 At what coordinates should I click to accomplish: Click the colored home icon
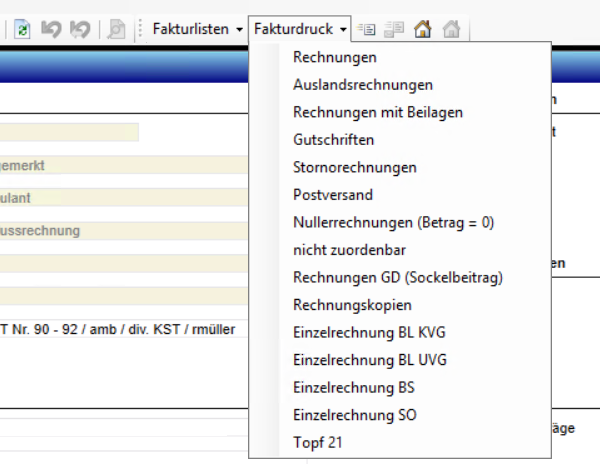[423, 29]
